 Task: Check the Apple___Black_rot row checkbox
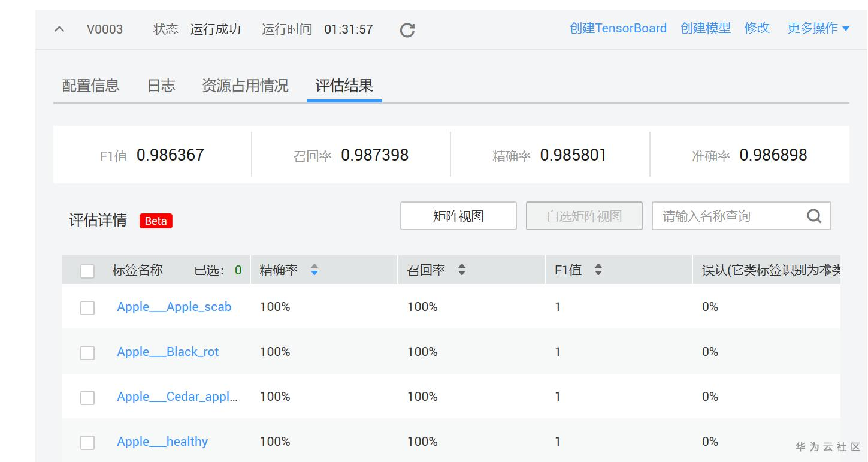pos(87,353)
